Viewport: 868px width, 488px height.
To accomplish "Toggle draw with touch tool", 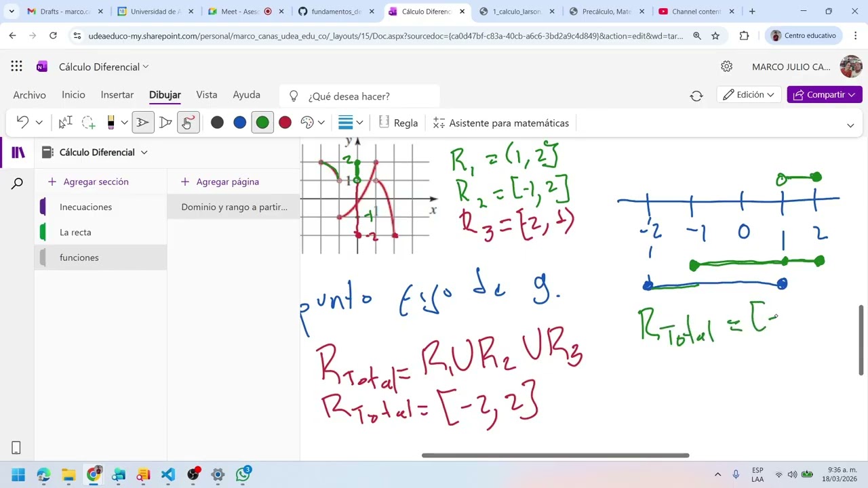I will tap(188, 123).
